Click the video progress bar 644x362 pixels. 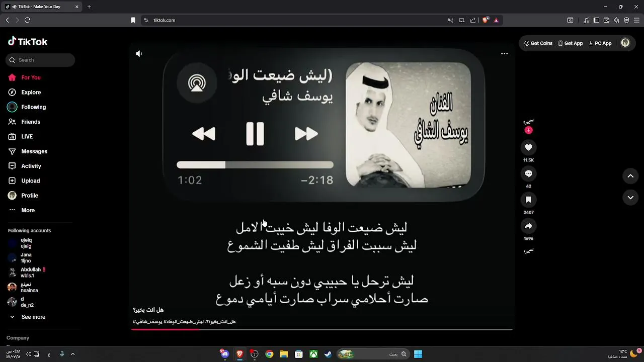321,329
